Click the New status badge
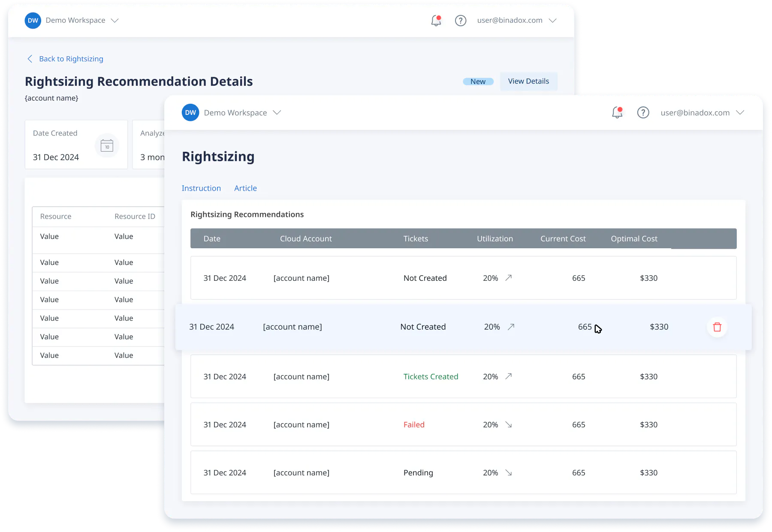 click(x=478, y=81)
